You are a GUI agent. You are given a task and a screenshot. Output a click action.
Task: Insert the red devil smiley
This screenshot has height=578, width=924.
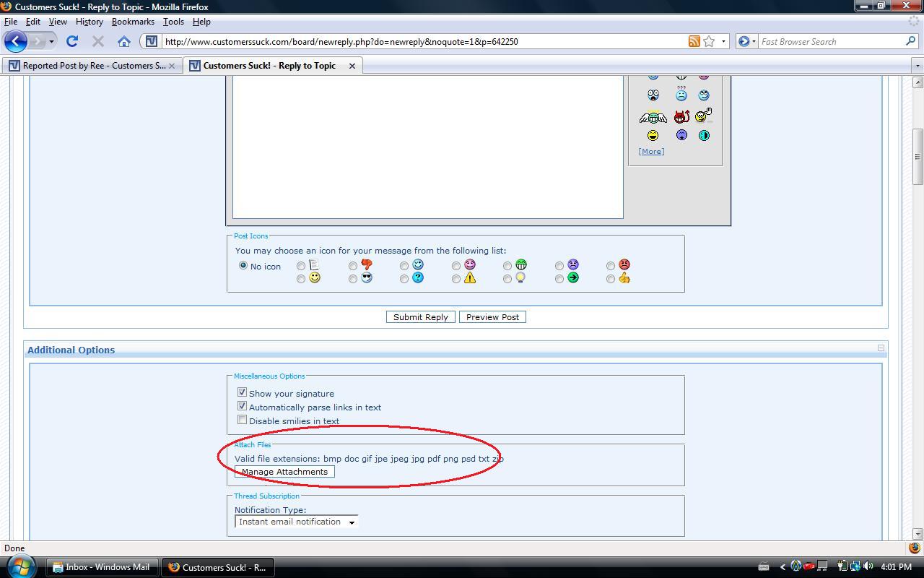coord(681,117)
